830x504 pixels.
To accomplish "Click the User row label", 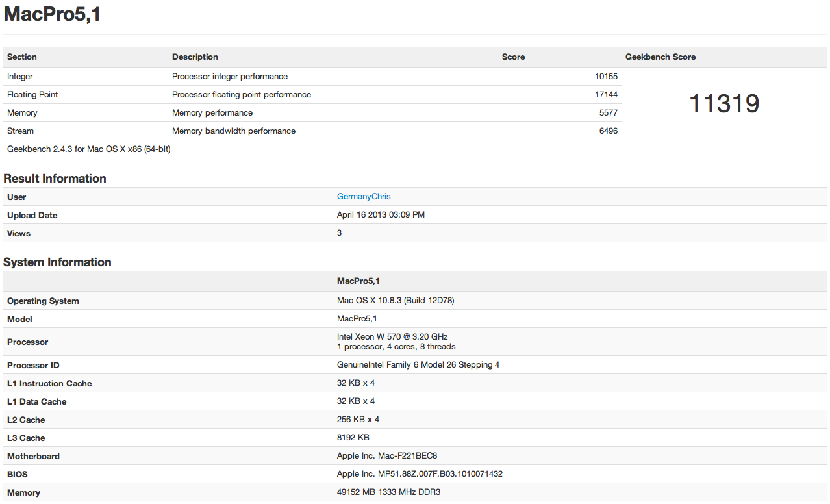I will coord(17,197).
